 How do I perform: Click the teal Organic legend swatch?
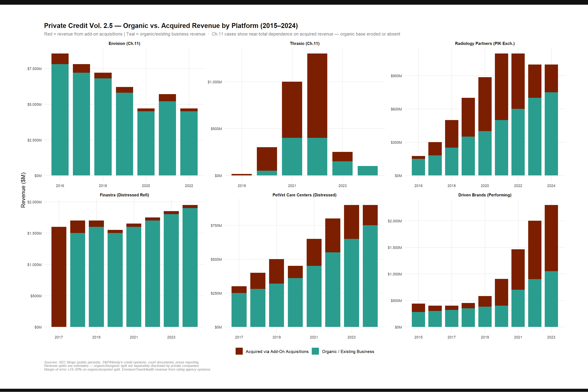pos(315,351)
